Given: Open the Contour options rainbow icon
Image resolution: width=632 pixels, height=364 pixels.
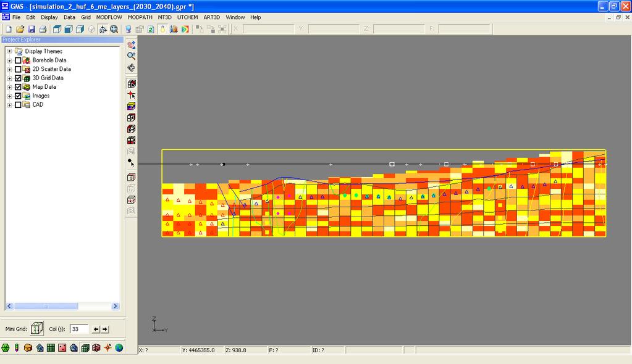Looking at the screenshot, I should pyautogui.click(x=185, y=29).
